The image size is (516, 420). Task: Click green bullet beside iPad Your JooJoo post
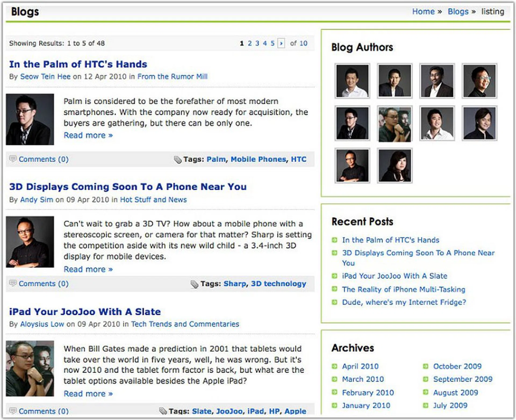(335, 276)
